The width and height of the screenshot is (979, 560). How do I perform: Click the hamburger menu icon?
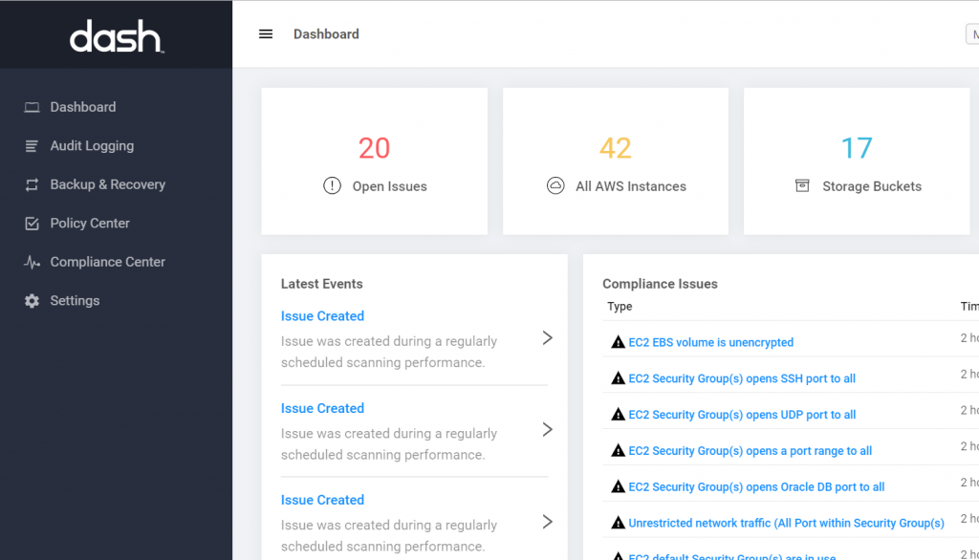tap(266, 34)
